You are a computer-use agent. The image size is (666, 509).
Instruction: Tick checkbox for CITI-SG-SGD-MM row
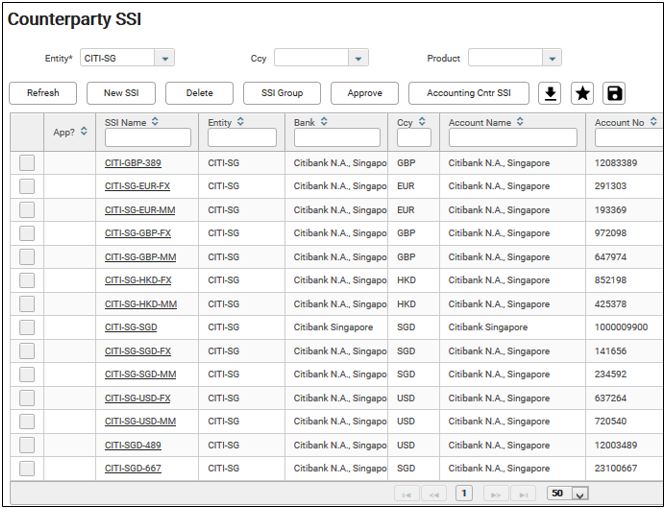tap(27, 374)
